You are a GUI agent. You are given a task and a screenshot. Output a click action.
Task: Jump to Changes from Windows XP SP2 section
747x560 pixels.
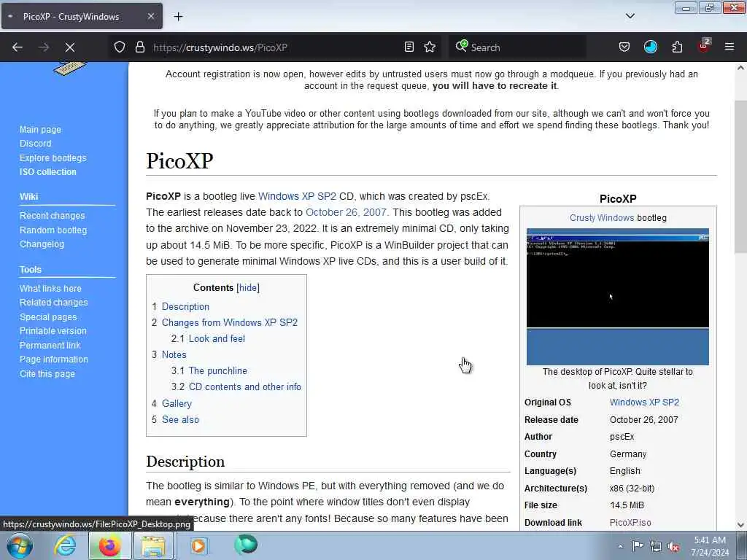point(230,322)
